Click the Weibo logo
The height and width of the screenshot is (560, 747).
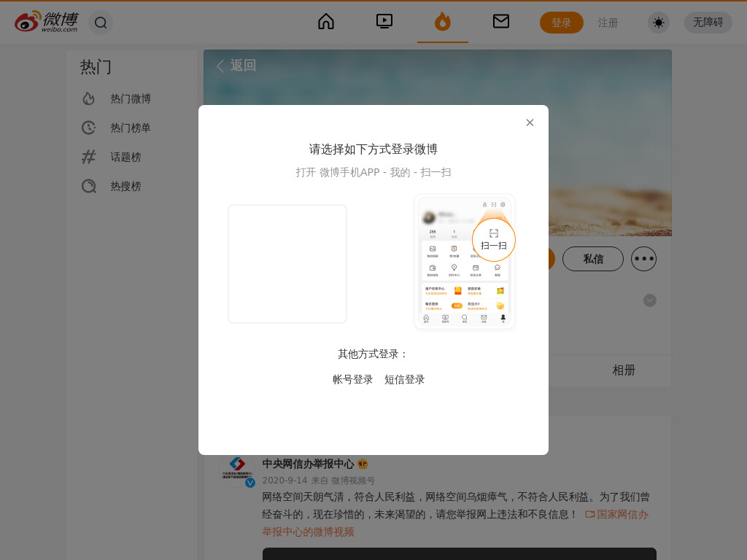pos(46,22)
